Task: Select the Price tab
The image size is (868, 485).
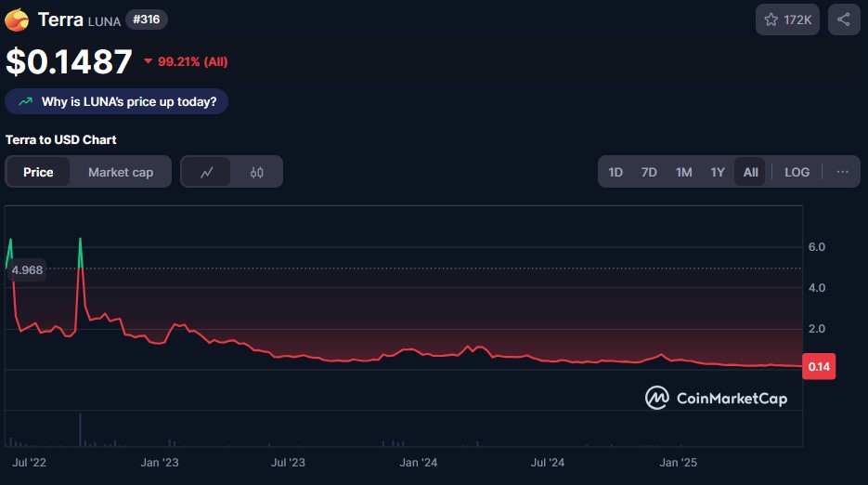Action: click(38, 173)
